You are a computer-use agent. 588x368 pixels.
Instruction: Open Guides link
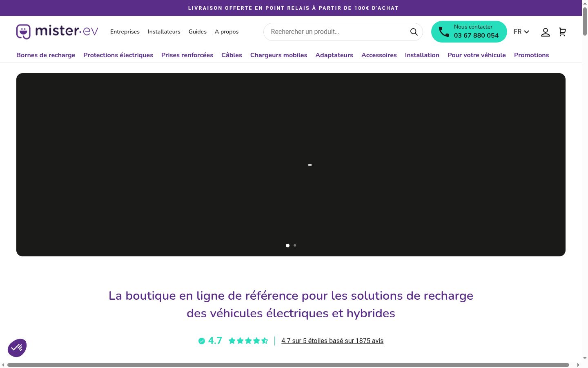pos(198,32)
